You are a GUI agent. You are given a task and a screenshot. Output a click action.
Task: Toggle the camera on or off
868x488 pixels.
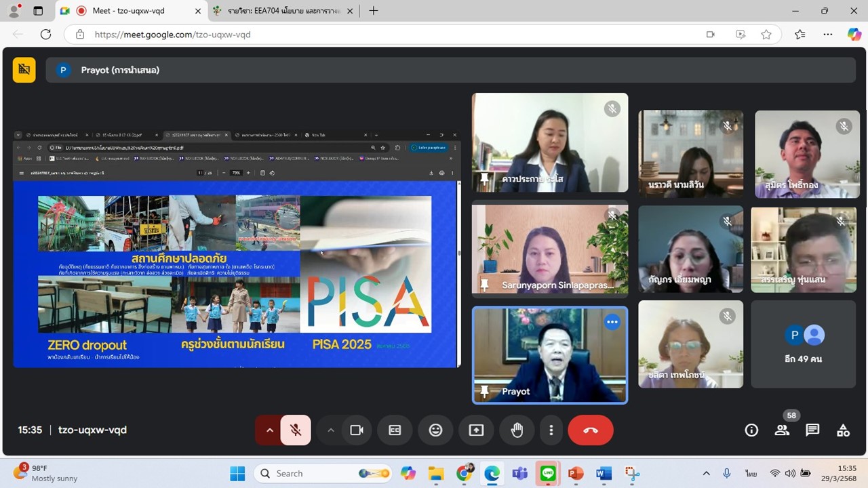(357, 430)
